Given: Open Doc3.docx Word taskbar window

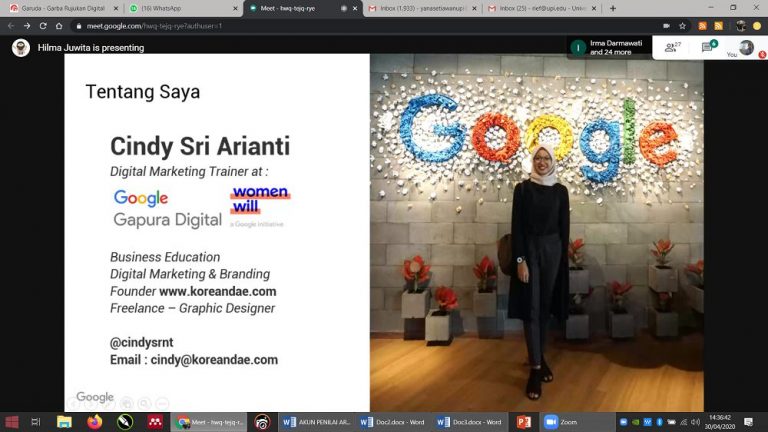Looking at the screenshot, I should [470, 422].
